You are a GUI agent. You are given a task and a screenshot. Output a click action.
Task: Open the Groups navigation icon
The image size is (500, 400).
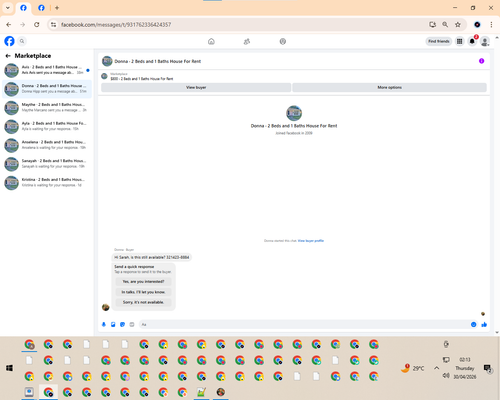coord(283,41)
